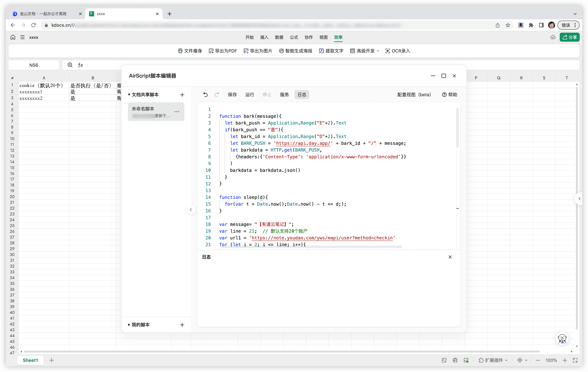Click the home icon beside document title
Image resolution: width=588 pixels, height=372 pixels.
point(13,37)
